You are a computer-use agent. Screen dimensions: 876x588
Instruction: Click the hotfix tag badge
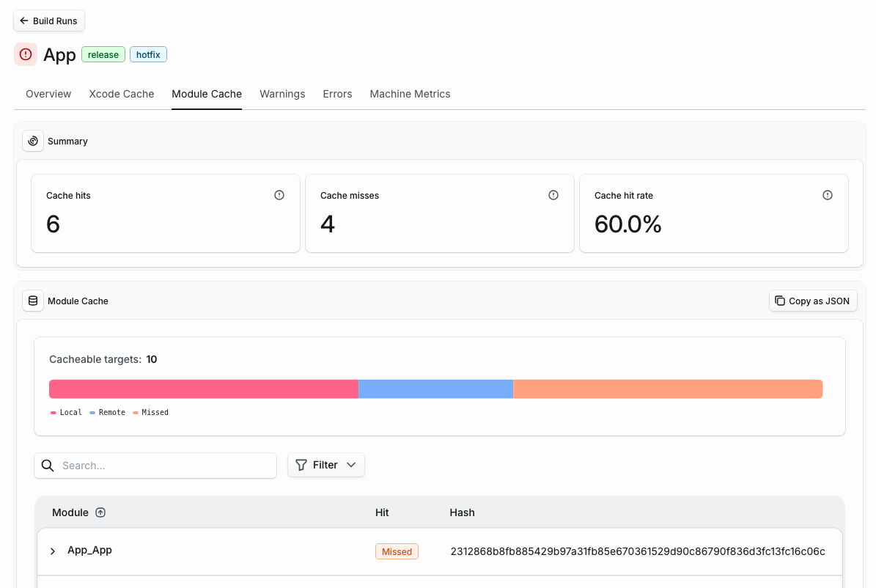tap(148, 55)
